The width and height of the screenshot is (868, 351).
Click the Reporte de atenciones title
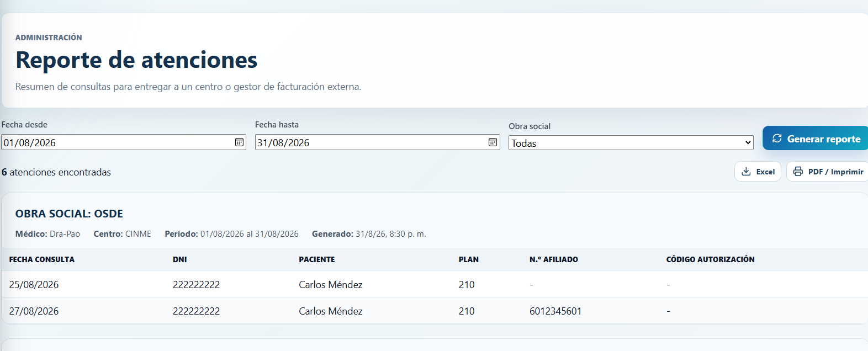[136, 60]
